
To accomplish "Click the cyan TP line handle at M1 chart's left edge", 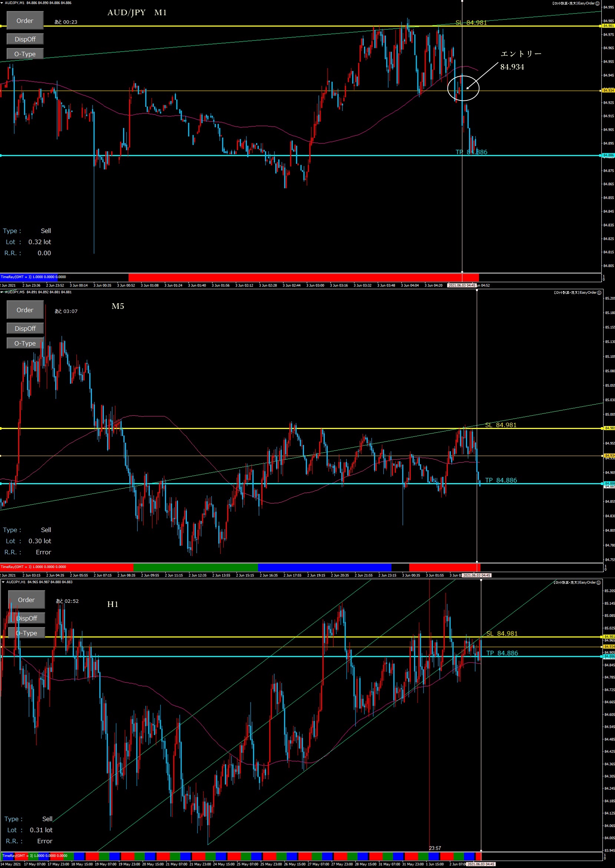I will click(1, 156).
